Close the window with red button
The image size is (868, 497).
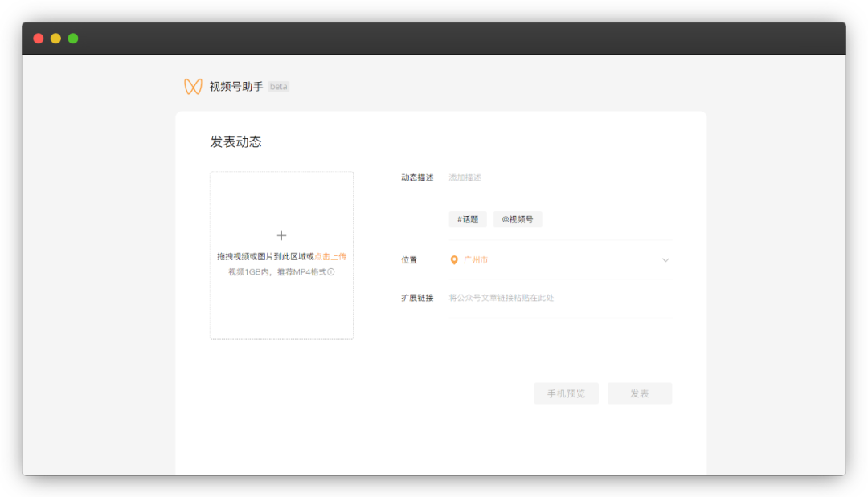(39, 39)
